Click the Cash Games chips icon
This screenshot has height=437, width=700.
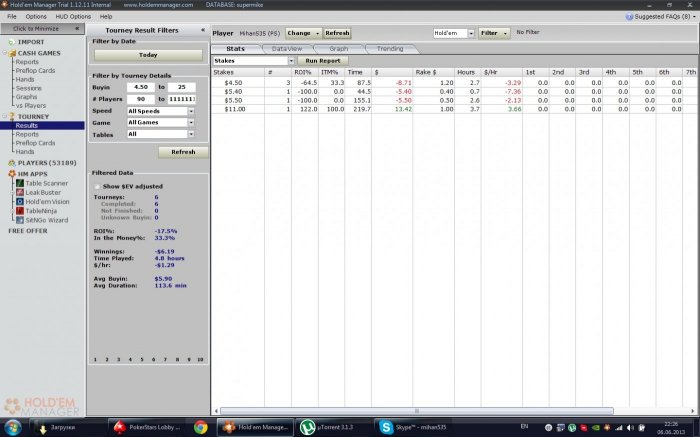click(12, 53)
